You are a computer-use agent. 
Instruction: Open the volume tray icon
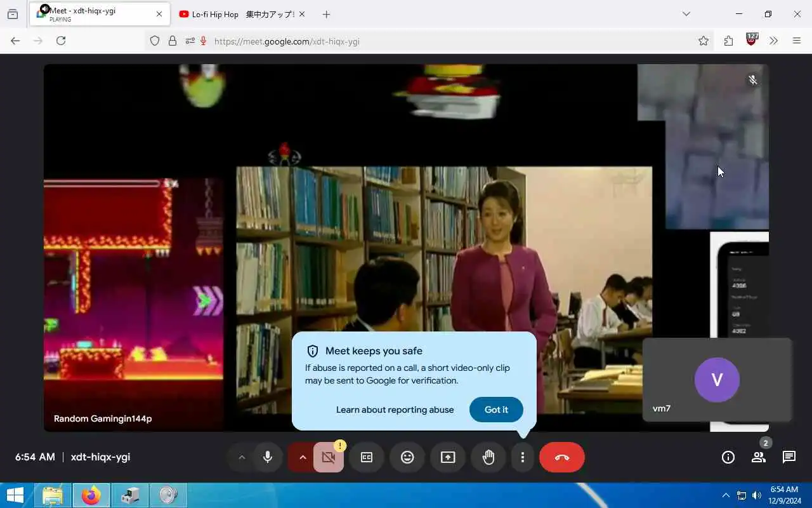click(757, 495)
